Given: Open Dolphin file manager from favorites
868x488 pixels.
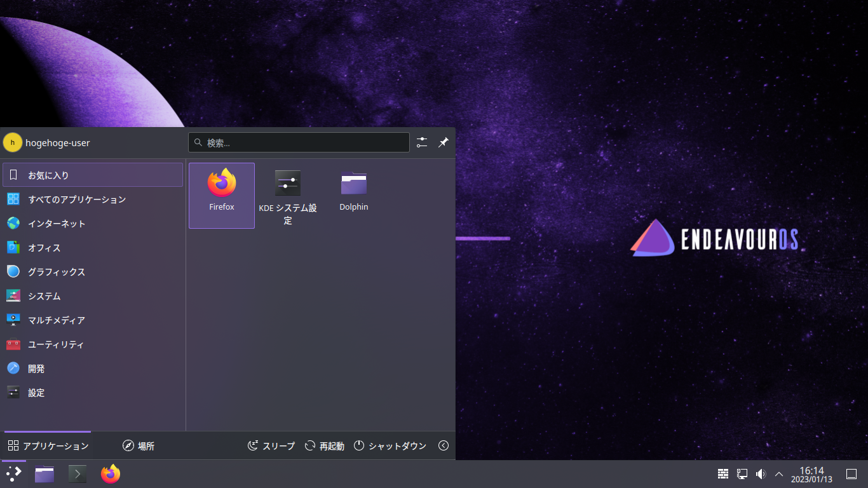Looking at the screenshot, I should pyautogui.click(x=354, y=196).
